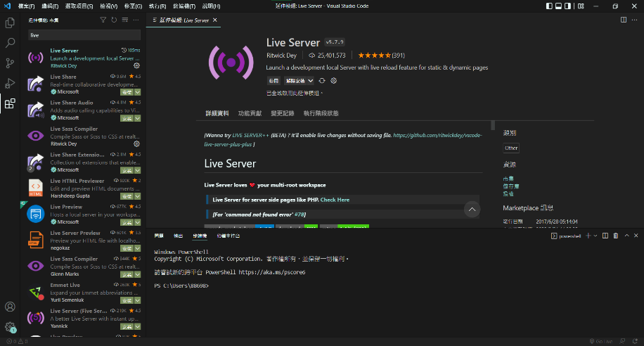Open the Edit (E) menu
The width and height of the screenshot is (644, 346).
pyautogui.click(x=50, y=6)
